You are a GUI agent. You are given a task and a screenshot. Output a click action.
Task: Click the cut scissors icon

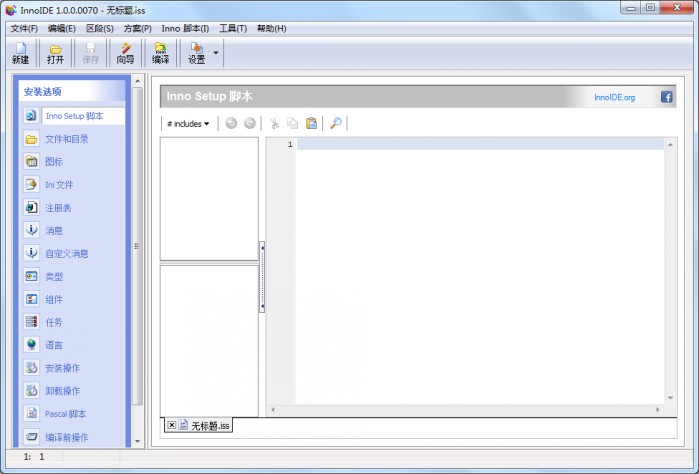click(x=274, y=123)
